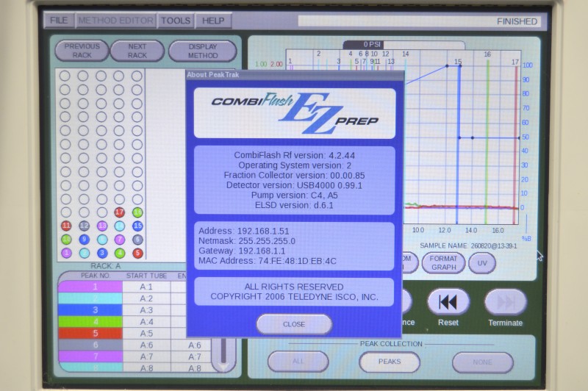Click the UV button below the graph
588x391 pixels.
pos(482,263)
